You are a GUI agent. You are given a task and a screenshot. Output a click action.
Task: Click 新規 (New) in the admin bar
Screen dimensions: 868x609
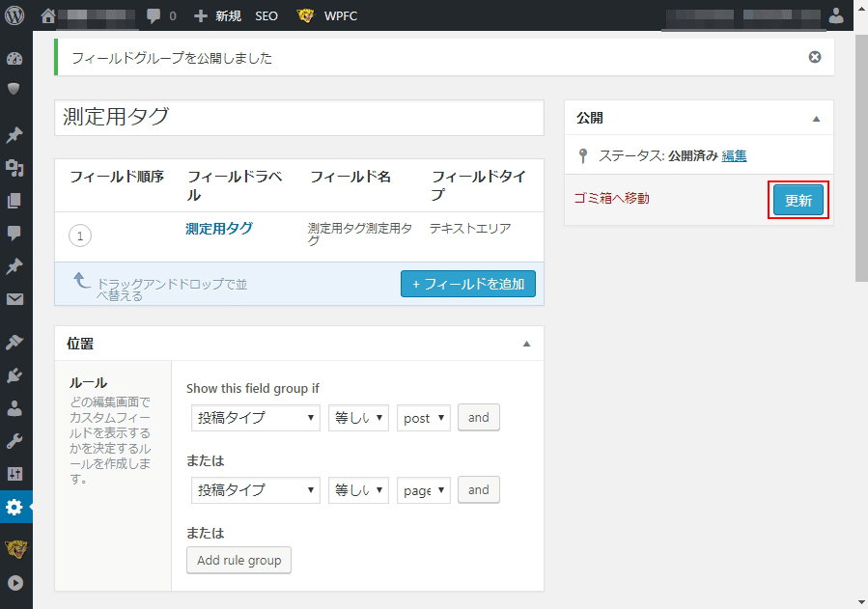point(217,15)
